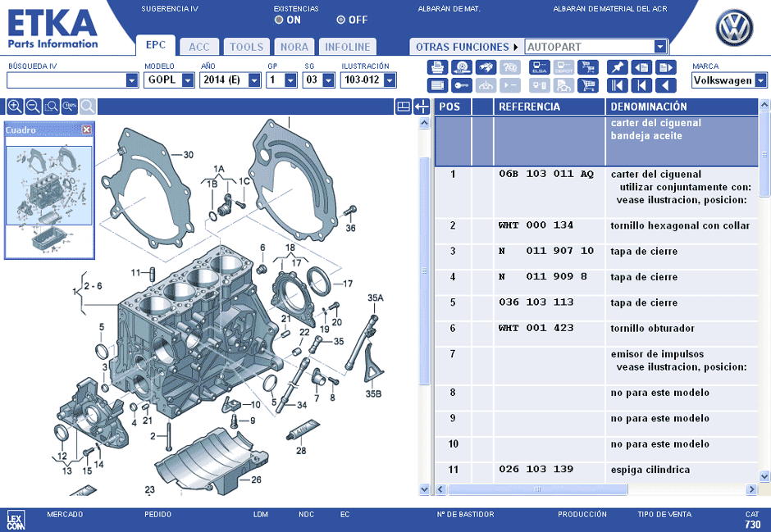This screenshot has height=532, width=771.
Task: Click callout number 26 on oil pan
Action: pyautogui.click(x=256, y=480)
